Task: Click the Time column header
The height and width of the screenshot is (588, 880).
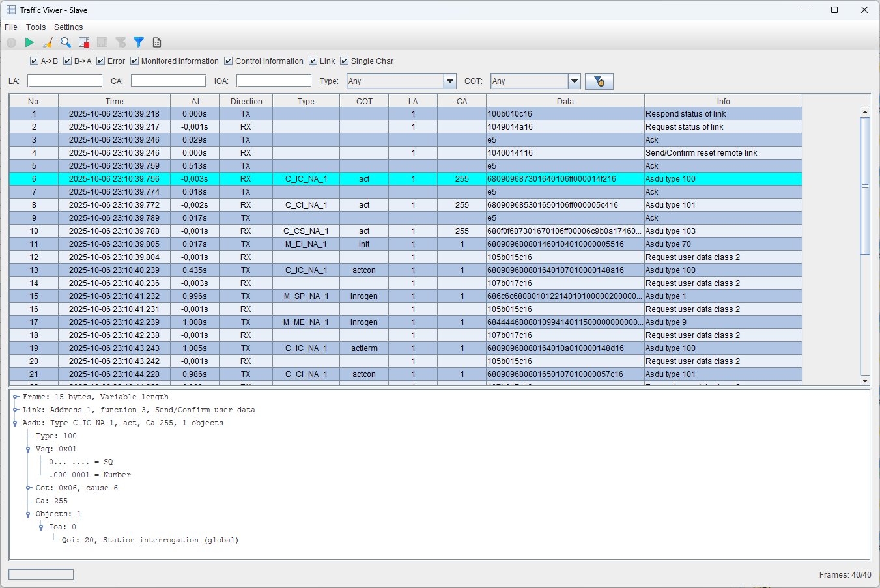Action: point(115,102)
